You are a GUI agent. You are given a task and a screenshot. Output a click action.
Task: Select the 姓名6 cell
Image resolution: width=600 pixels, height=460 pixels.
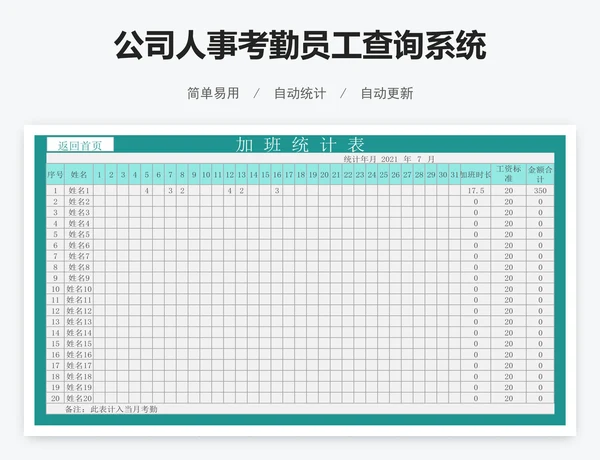click(79, 245)
